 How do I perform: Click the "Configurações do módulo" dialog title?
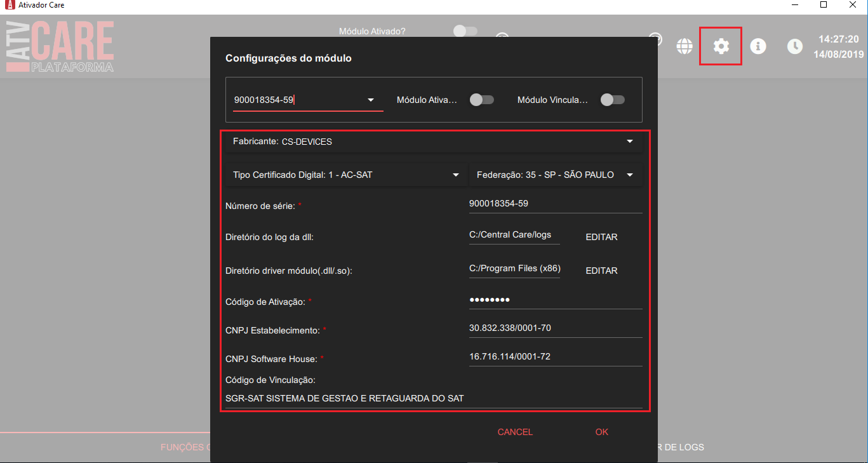288,58
